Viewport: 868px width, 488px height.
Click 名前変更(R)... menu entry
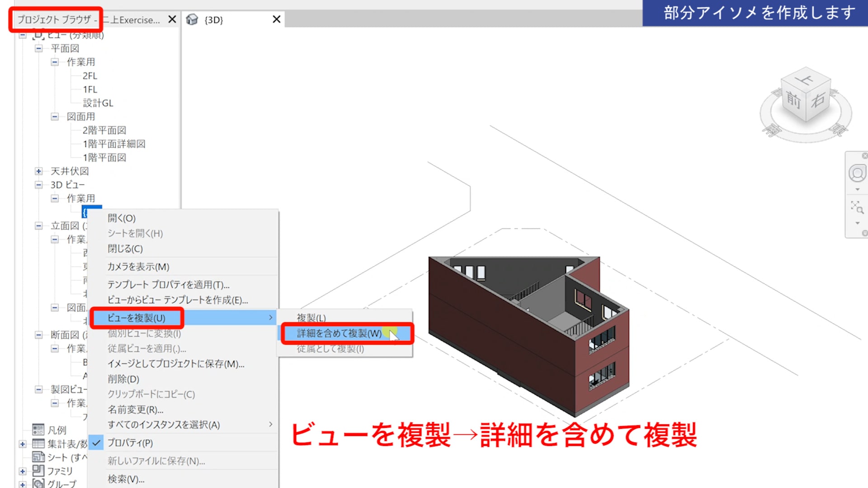(x=135, y=410)
